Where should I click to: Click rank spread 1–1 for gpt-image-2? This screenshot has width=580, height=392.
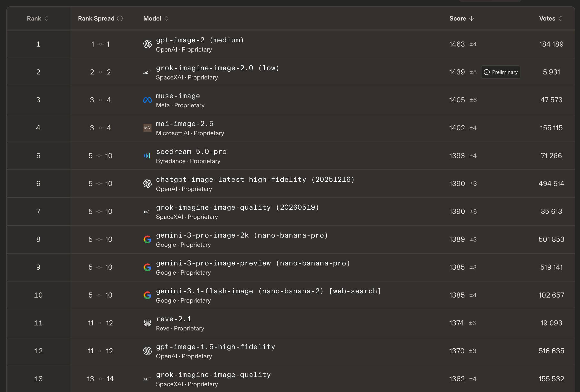[x=100, y=44]
